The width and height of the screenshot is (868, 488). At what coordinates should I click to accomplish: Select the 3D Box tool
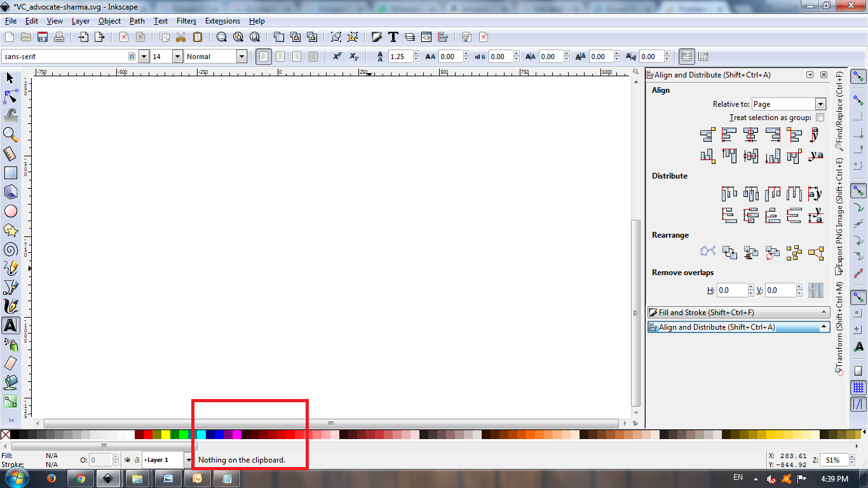point(10,192)
